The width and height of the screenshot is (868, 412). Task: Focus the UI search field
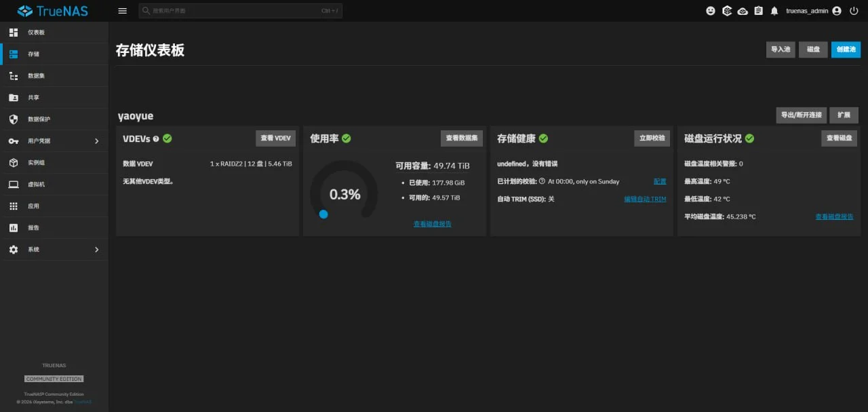(x=241, y=11)
